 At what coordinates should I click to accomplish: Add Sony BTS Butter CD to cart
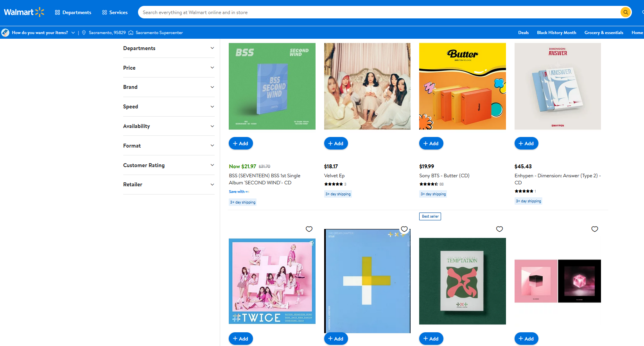click(431, 144)
